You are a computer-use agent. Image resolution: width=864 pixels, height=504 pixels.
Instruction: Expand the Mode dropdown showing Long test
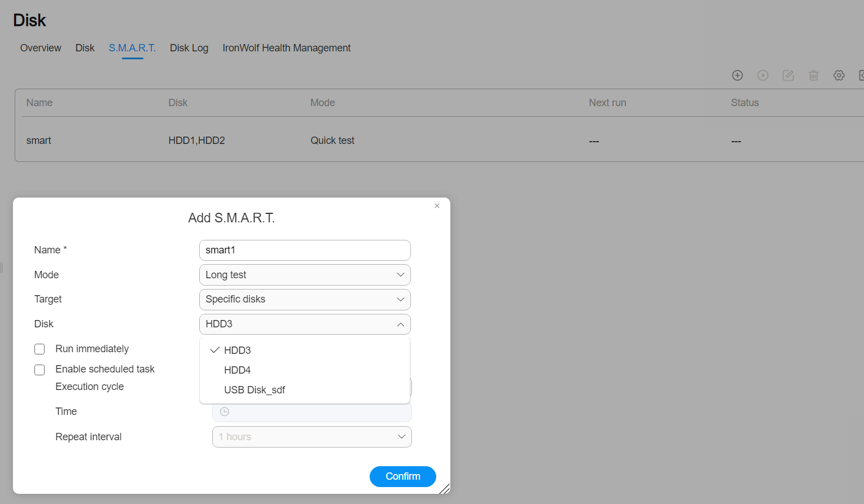tap(305, 275)
